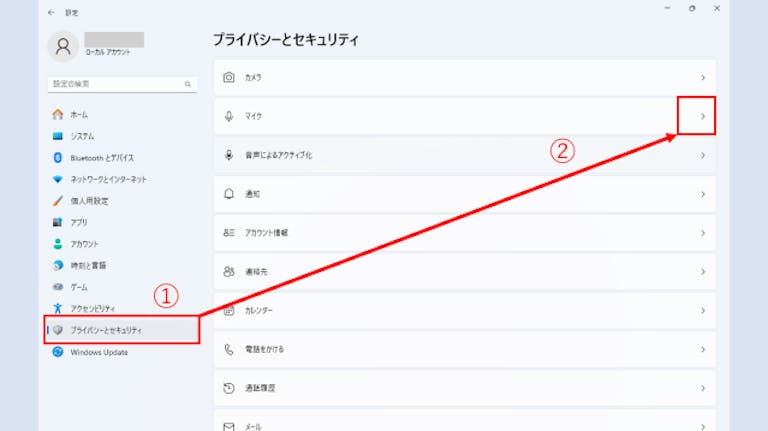
Task: Click the search magnifier icon
Action: tap(188, 84)
